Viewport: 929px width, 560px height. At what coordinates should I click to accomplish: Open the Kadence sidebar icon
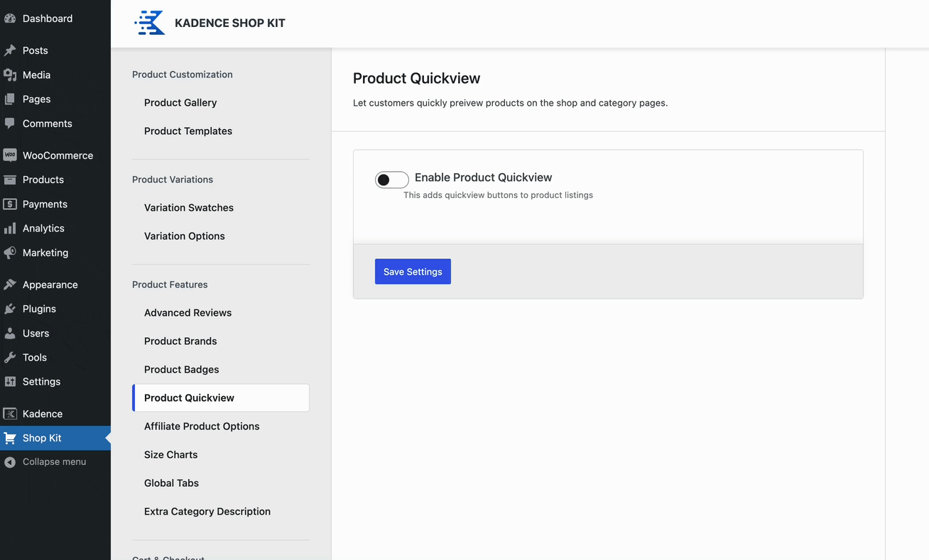tap(11, 413)
